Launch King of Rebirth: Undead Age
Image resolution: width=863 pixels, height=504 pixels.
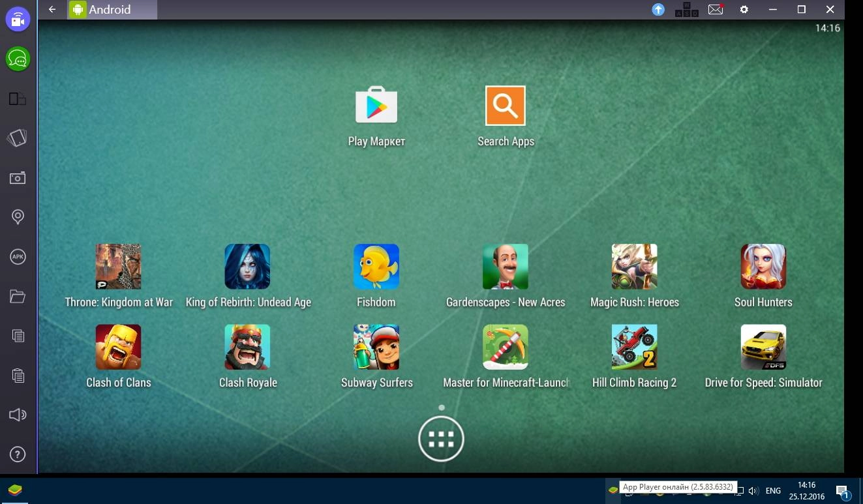coord(247,266)
